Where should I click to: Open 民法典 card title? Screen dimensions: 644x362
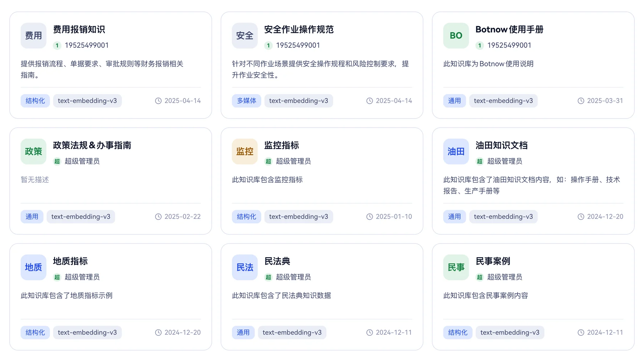[x=277, y=261]
